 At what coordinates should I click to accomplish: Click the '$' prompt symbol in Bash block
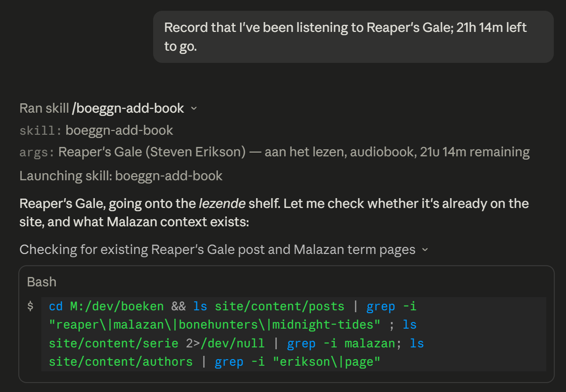tap(31, 307)
